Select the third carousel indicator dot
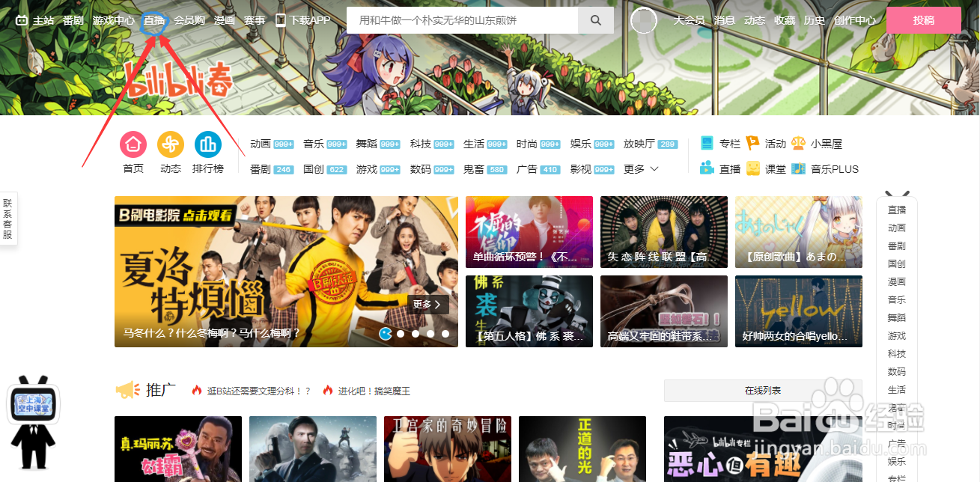980x482 pixels. click(416, 334)
